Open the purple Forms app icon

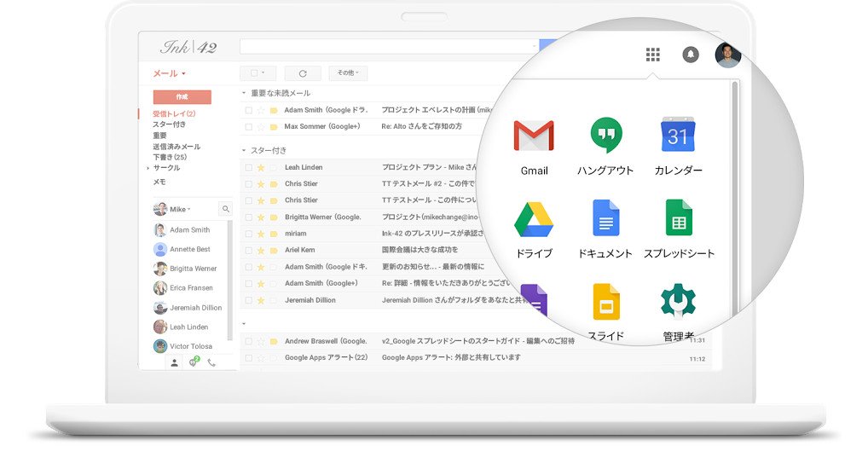tap(535, 300)
